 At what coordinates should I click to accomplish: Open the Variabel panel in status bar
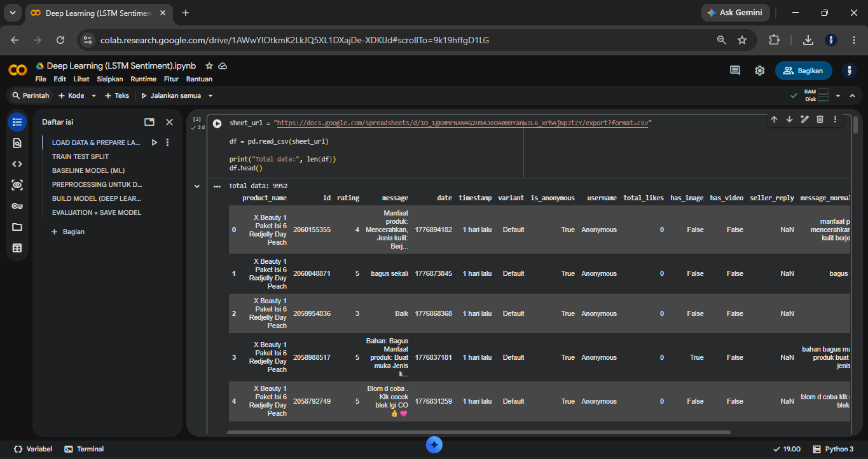click(x=32, y=449)
